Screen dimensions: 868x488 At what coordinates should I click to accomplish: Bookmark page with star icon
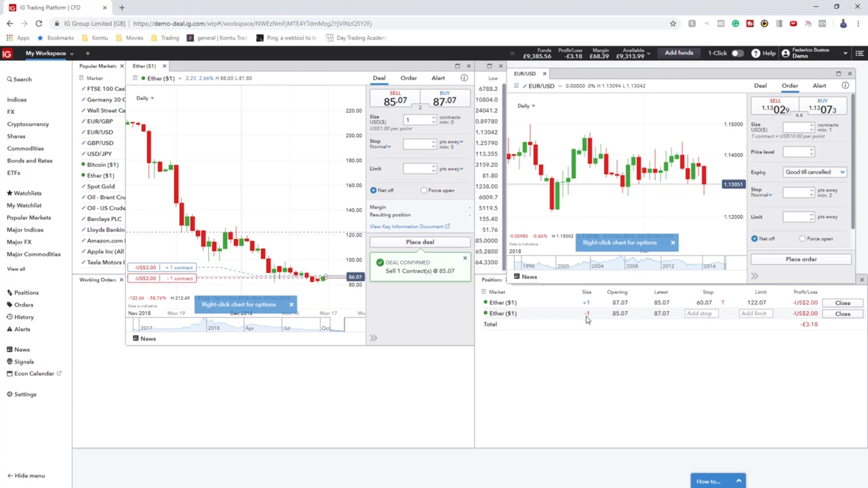coord(673,23)
